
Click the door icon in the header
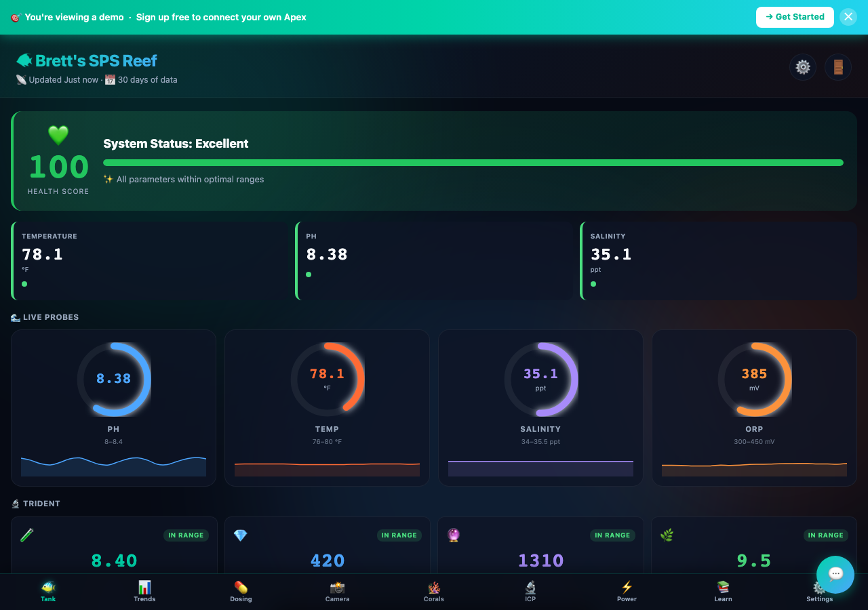(x=838, y=67)
